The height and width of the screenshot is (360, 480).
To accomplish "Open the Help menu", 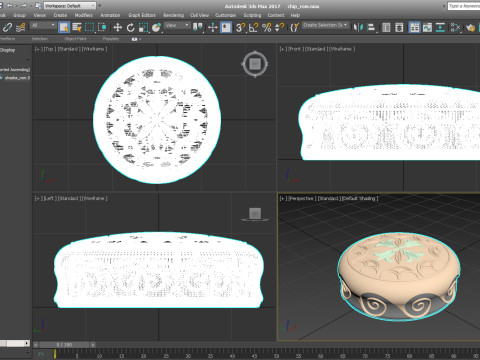I will tap(295, 15).
